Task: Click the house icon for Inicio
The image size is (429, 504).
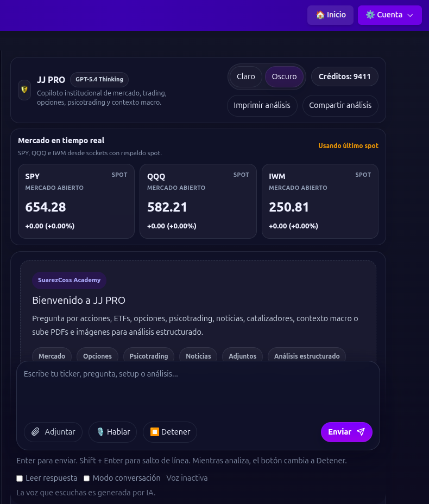Action: point(320,15)
